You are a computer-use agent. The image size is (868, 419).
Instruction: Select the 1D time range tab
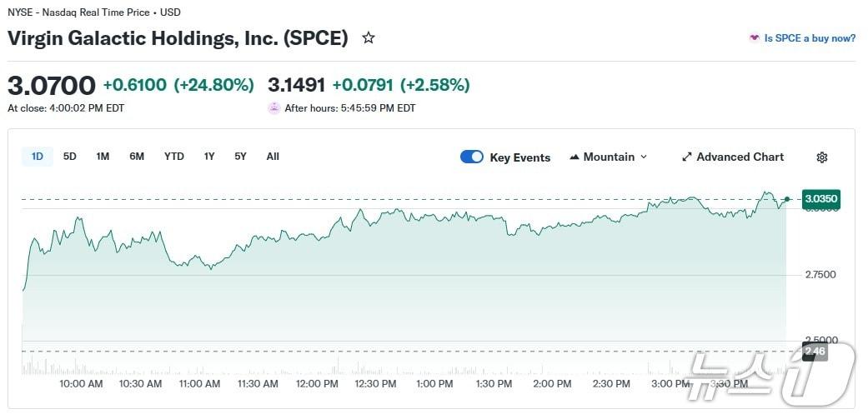(x=38, y=157)
